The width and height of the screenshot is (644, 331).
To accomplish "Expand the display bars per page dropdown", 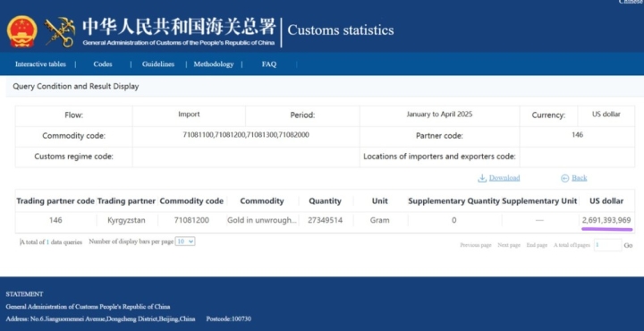I will pos(185,242).
